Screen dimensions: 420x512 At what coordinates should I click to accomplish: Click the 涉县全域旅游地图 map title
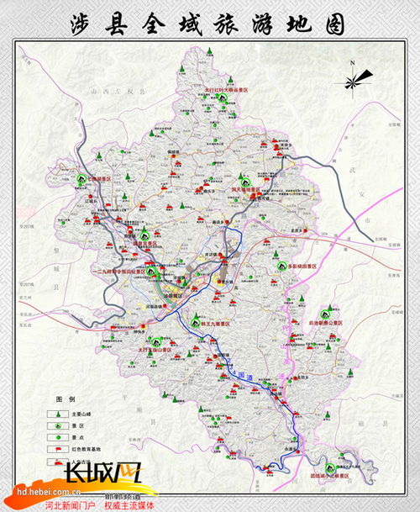pos(207,24)
